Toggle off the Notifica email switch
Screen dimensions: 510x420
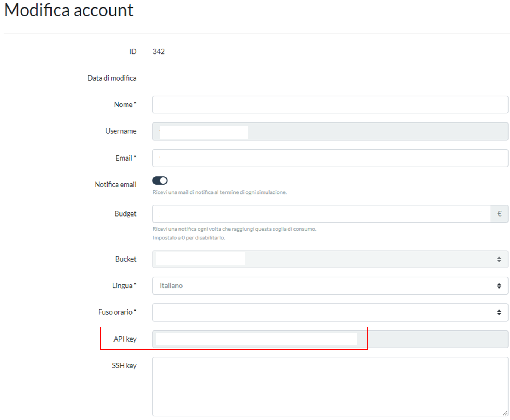click(159, 180)
